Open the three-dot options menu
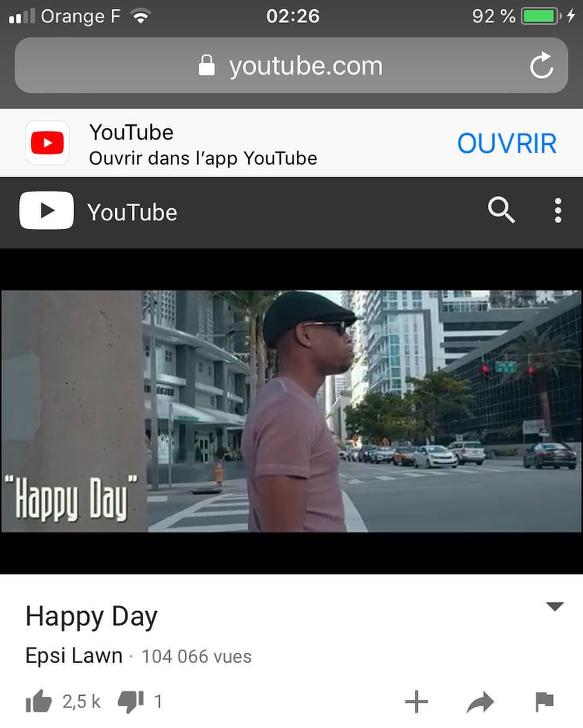This screenshot has height=728, width=583. (558, 211)
